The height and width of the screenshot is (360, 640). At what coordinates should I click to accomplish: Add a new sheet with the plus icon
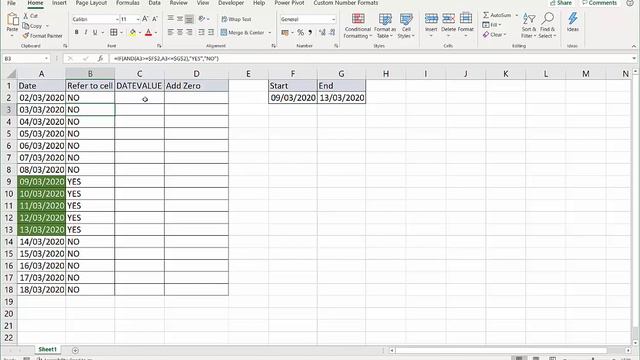[x=75, y=350]
